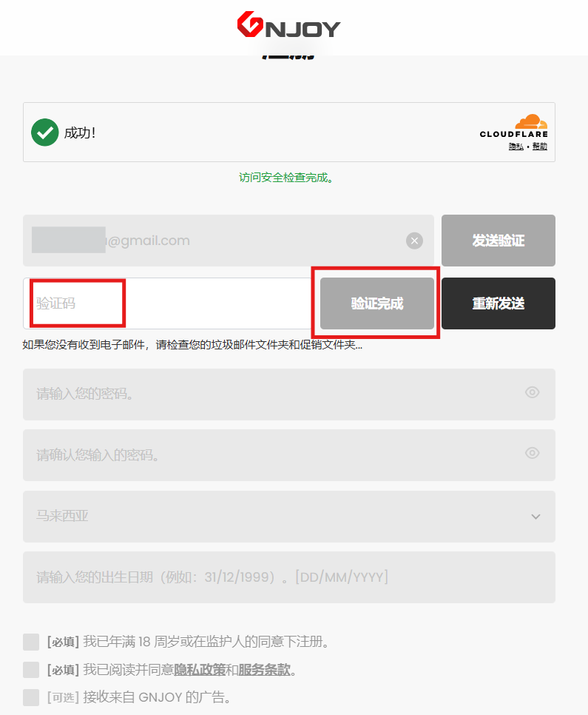Check the 18周岁 age confirmation checkbox
The image size is (588, 715).
point(31,642)
